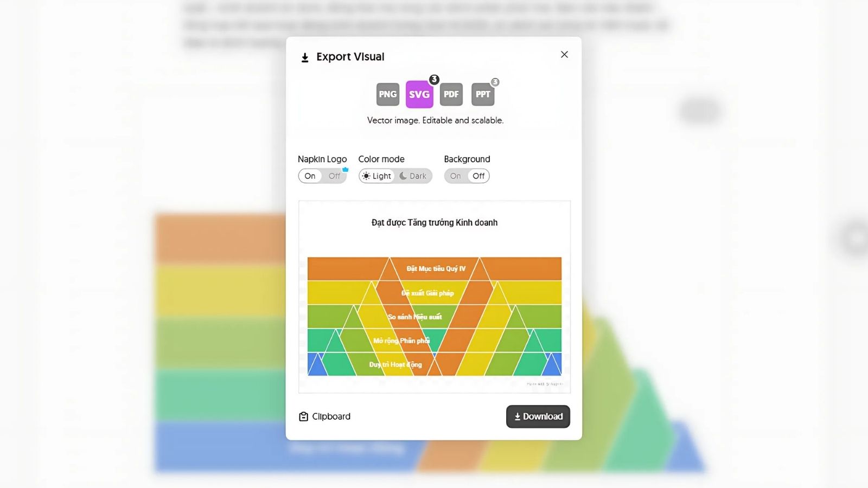
Task: Turn Napkin Logo off
Action: click(x=334, y=176)
